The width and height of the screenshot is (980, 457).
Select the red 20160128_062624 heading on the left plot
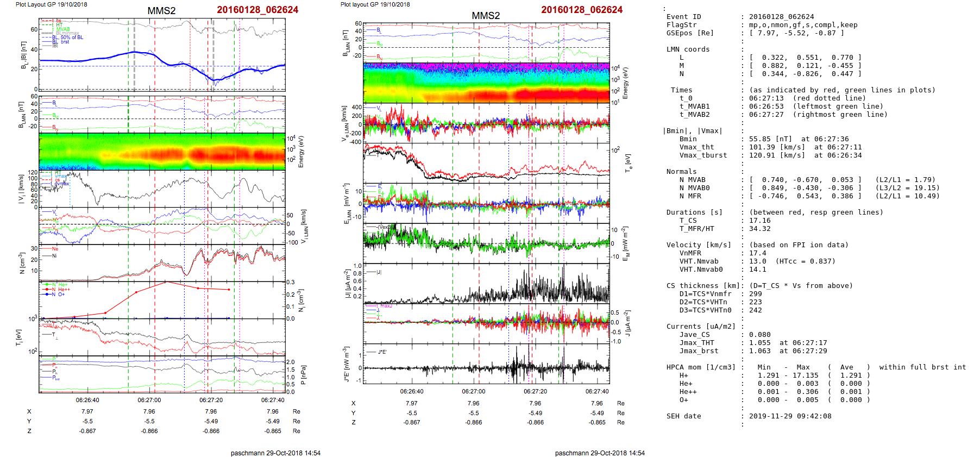[257, 10]
